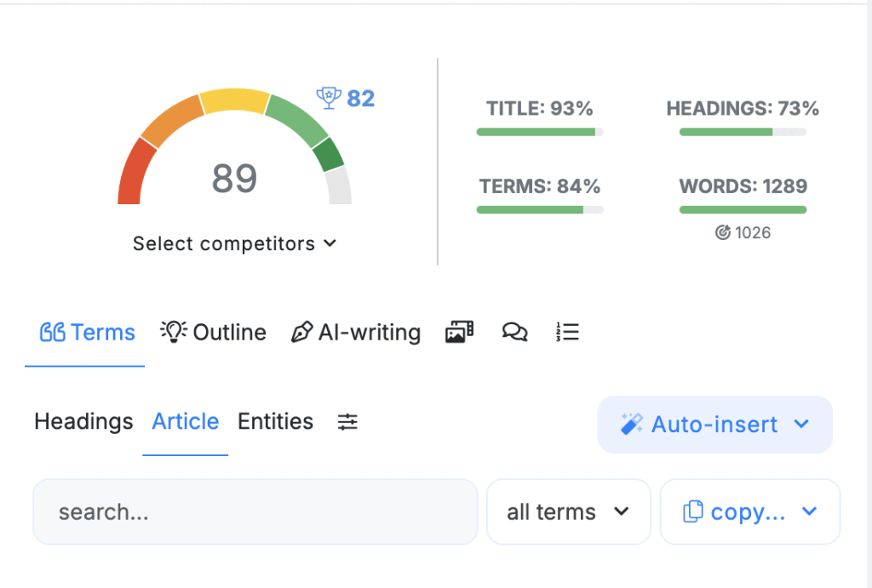Click the trophy icon beside 82
This screenshot has height=588, width=872.
tap(328, 98)
